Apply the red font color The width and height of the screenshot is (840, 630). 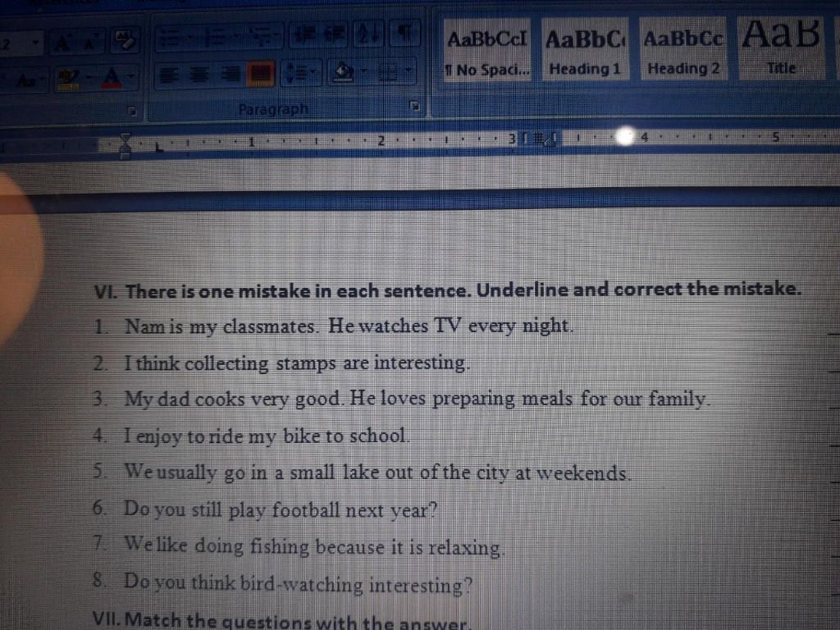point(112,78)
